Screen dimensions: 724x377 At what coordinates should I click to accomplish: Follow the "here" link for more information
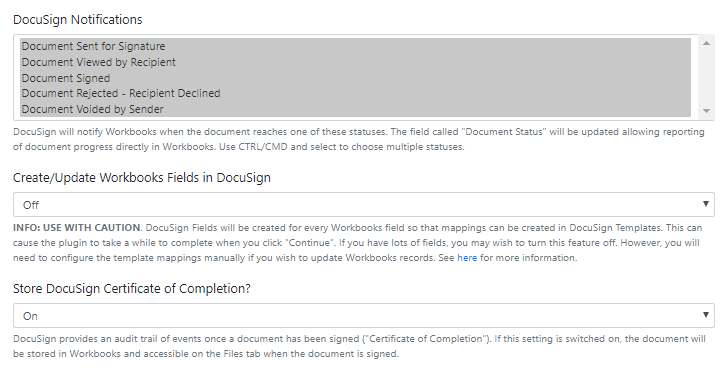pyautogui.click(x=467, y=258)
